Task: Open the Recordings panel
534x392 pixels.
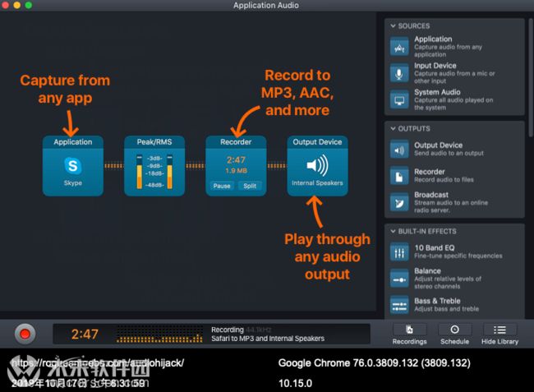Action: [409, 334]
